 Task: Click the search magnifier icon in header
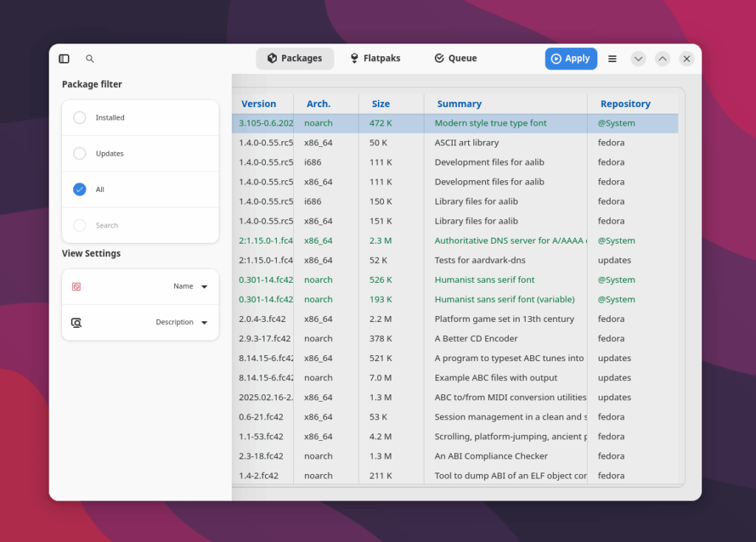coord(90,58)
